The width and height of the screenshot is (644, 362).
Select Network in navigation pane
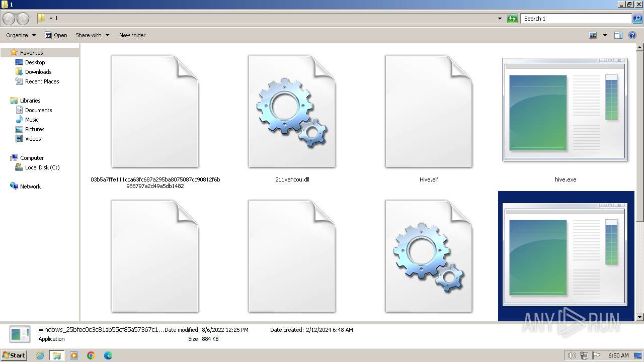pyautogui.click(x=30, y=187)
